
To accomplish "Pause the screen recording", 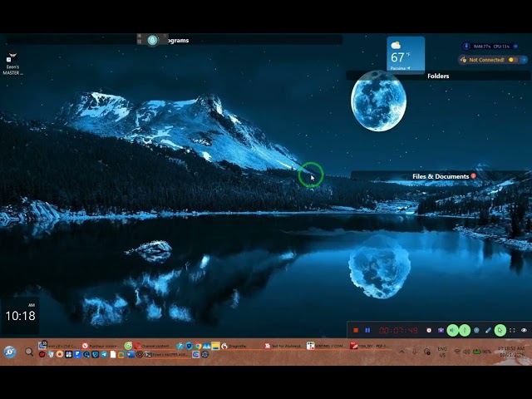I will click(367, 330).
